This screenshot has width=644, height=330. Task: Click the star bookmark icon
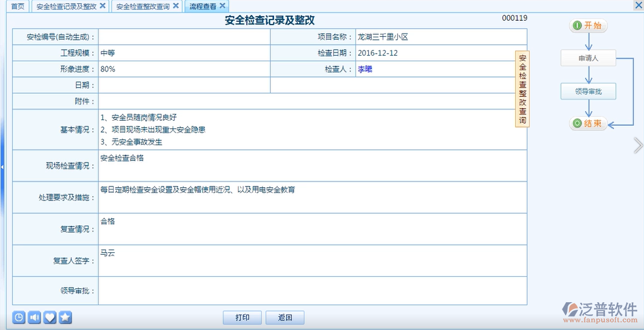pos(66,317)
